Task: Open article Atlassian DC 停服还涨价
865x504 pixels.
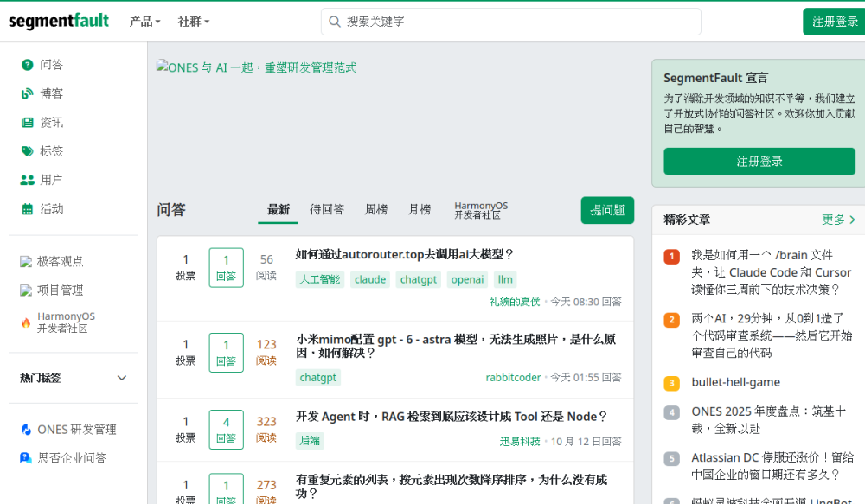Action: pos(772,466)
